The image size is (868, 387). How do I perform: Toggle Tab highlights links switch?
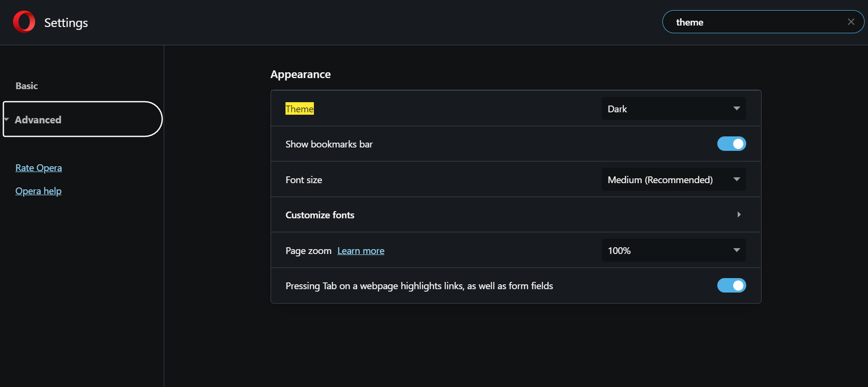(731, 285)
